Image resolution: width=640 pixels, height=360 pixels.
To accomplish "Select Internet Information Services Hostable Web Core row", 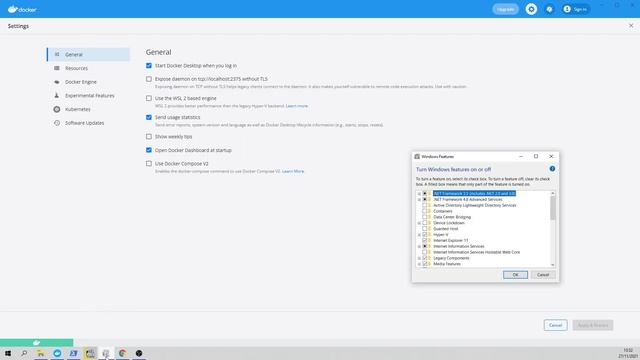I will 476,252.
